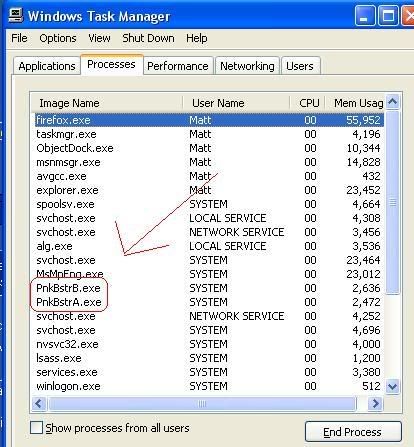Switch to the Performance tab
The image size is (414, 447).
tap(178, 66)
